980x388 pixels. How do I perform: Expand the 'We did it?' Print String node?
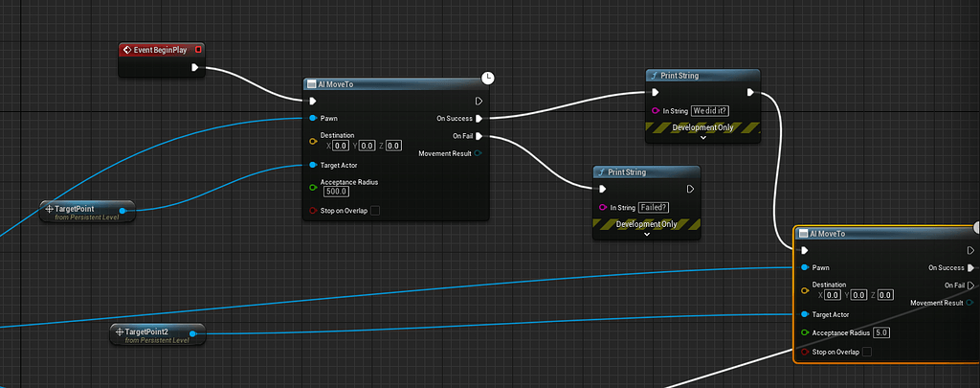(x=703, y=137)
